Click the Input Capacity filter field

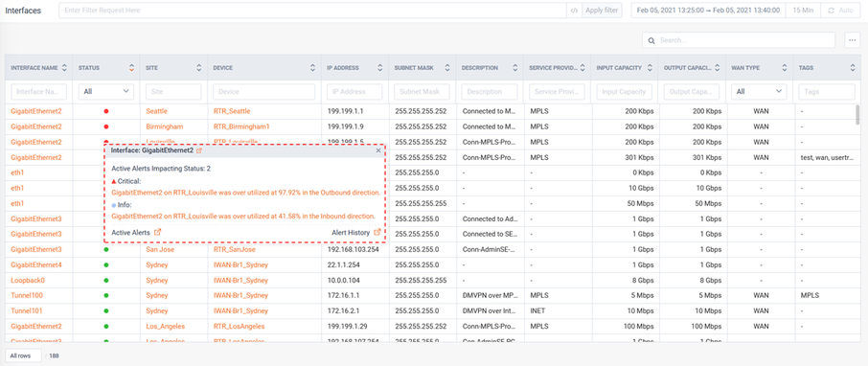click(x=625, y=91)
